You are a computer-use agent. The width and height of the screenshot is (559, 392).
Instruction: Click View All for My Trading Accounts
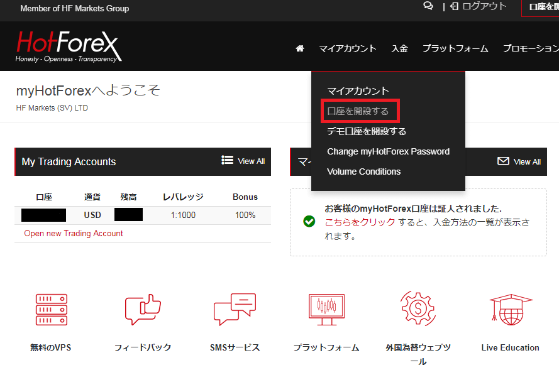(x=252, y=161)
